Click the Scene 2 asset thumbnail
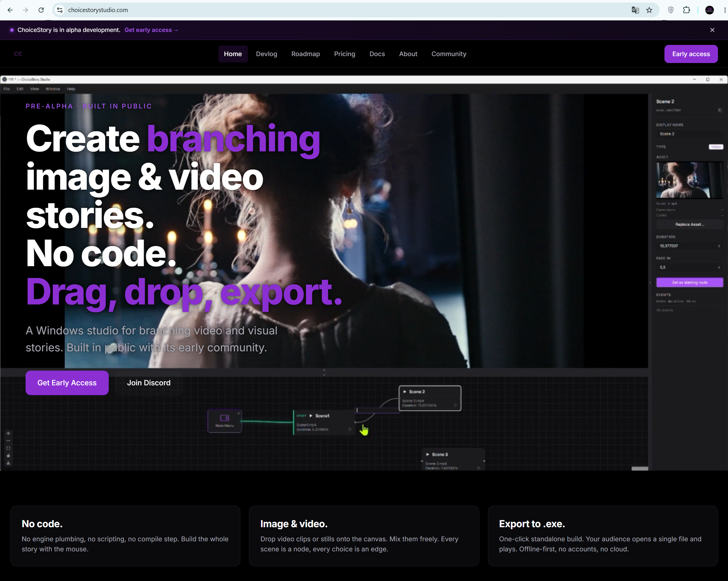This screenshot has width=728, height=581. point(689,180)
